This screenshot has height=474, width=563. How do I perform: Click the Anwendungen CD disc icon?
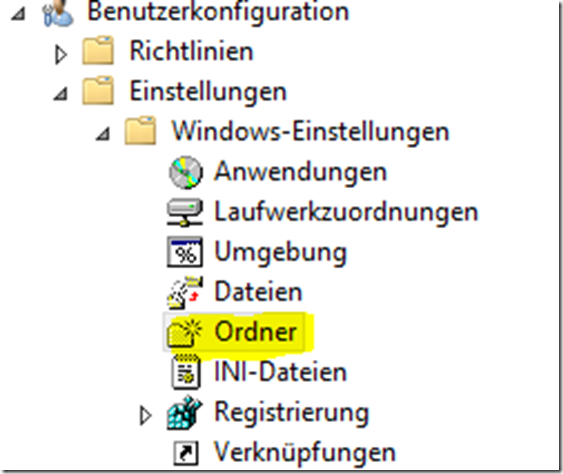pyautogui.click(x=186, y=172)
